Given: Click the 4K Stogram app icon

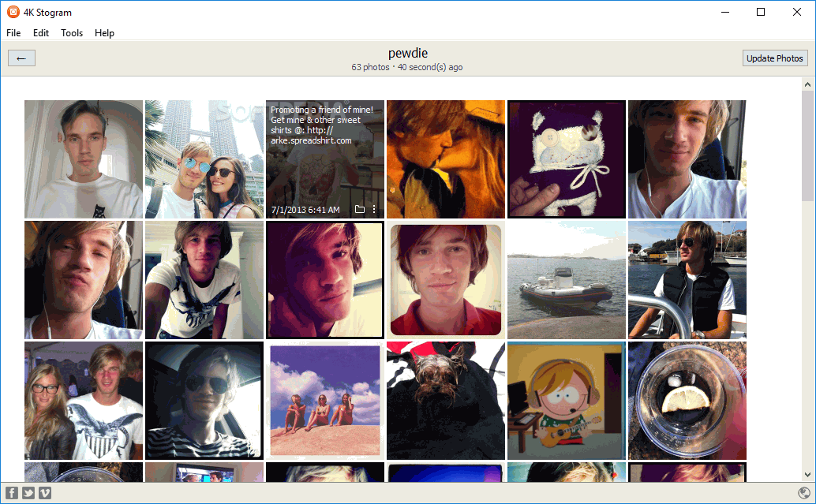Looking at the screenshot, I should [13, 12].
